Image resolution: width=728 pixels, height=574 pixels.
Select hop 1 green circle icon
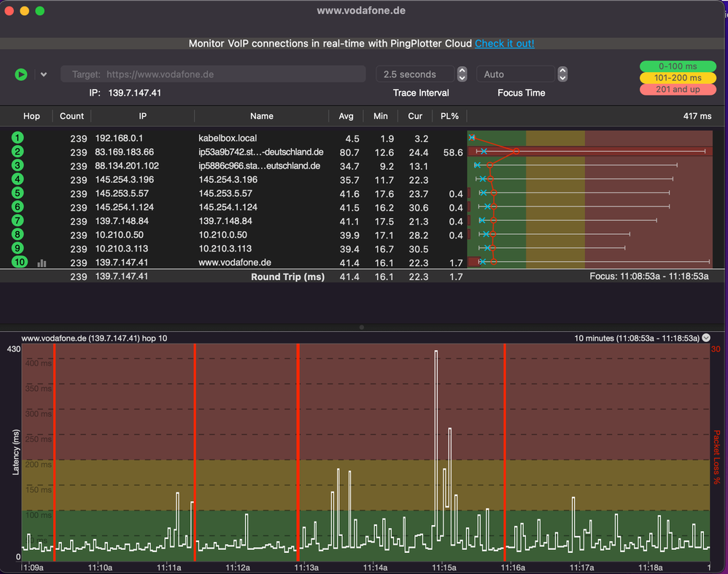click(18, 138)
